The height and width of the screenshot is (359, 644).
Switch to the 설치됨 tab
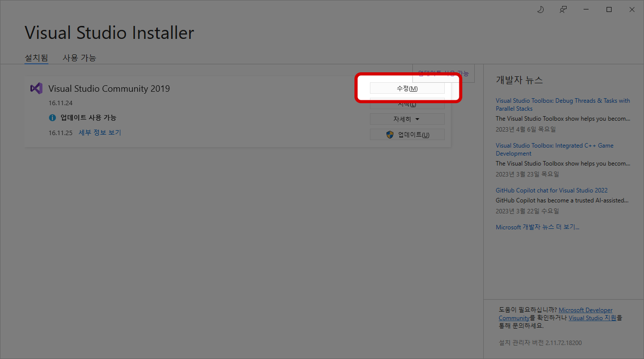point(36,58)
